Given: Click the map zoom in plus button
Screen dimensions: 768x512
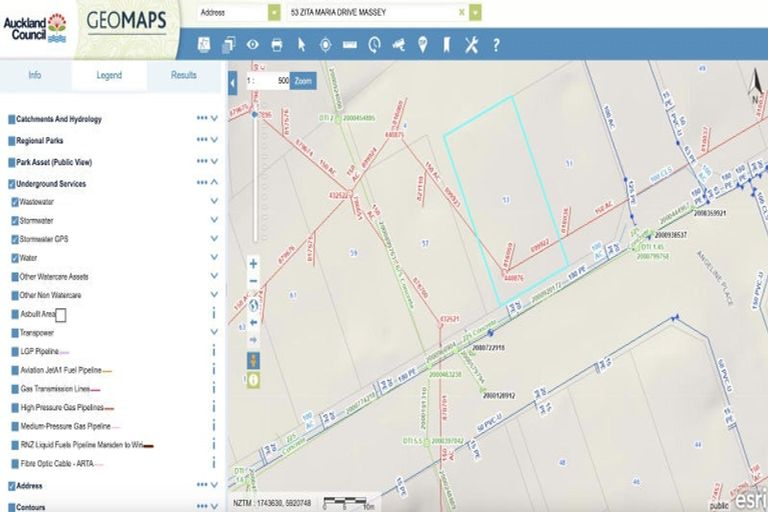Looking at the screenshot, I should [253, 264].
